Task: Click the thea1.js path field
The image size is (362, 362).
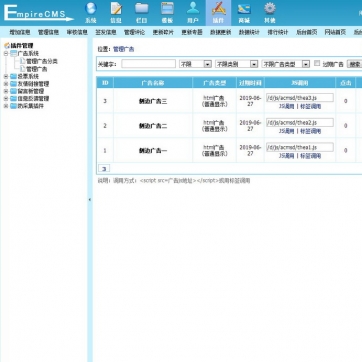Action: [300, 147]
